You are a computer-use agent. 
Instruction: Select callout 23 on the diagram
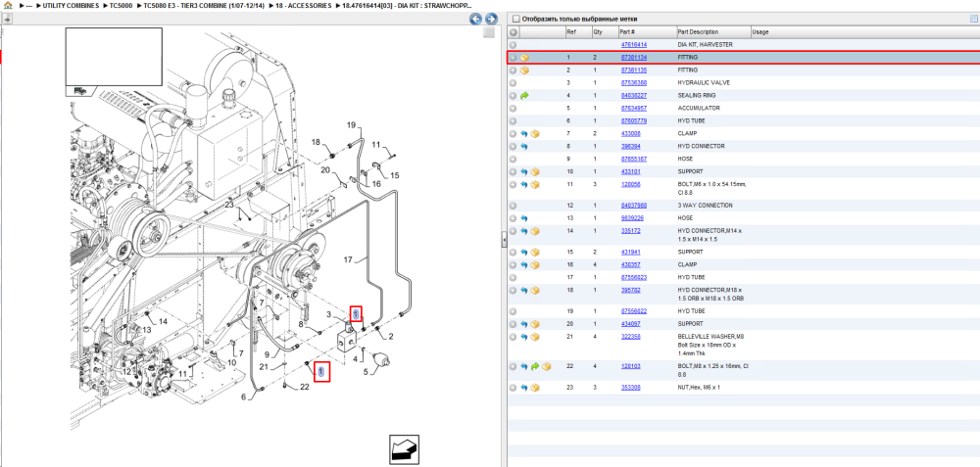click(x=228, y=205)
